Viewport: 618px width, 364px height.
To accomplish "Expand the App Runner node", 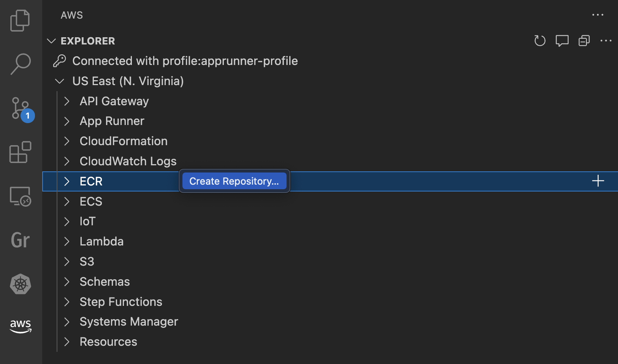I will (67, 121).
